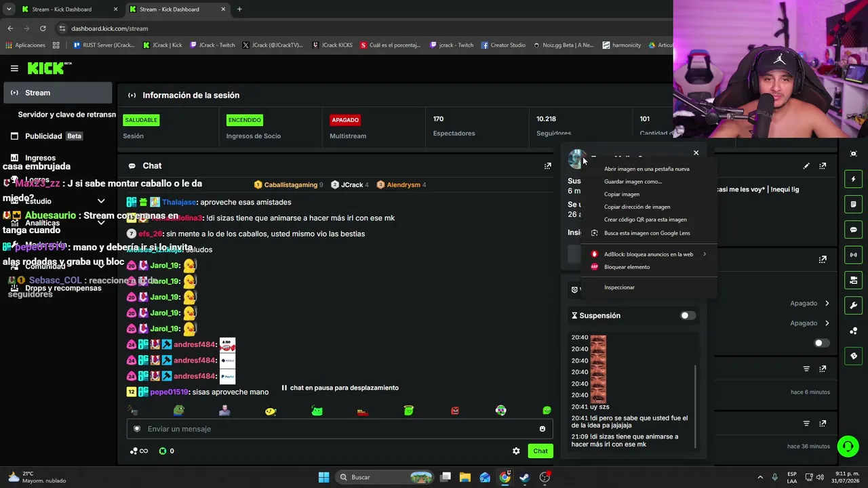Edit stream info with the pencil icon
The height and width of the screenshot is (488, 868).
(806, 166)
